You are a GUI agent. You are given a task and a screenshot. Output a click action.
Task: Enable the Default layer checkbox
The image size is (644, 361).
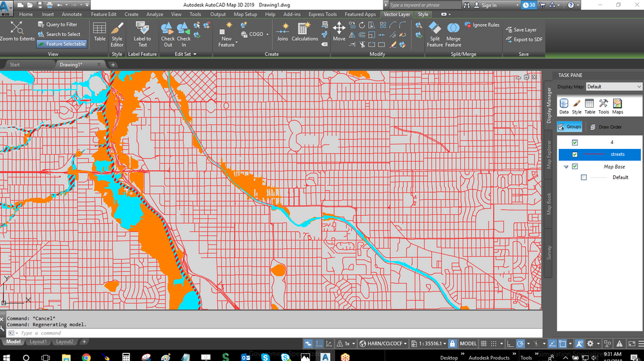(x=583, y=177)
